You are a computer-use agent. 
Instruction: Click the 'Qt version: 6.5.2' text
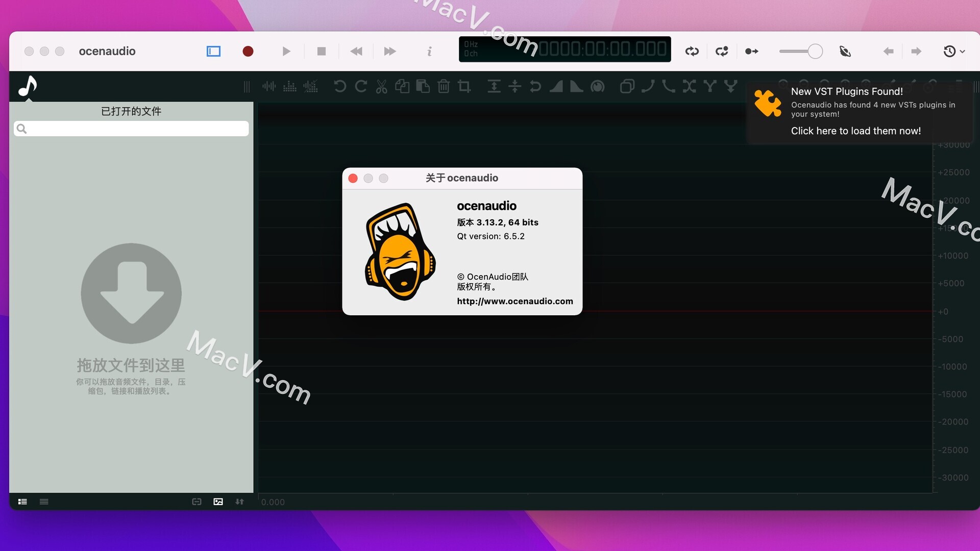click(x=491, y=236)
